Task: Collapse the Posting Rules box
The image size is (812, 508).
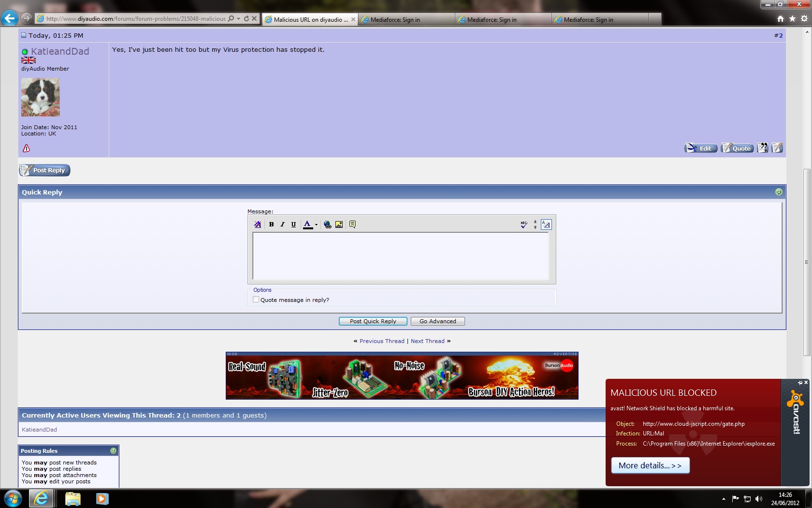Action: (x=113, y=450)
